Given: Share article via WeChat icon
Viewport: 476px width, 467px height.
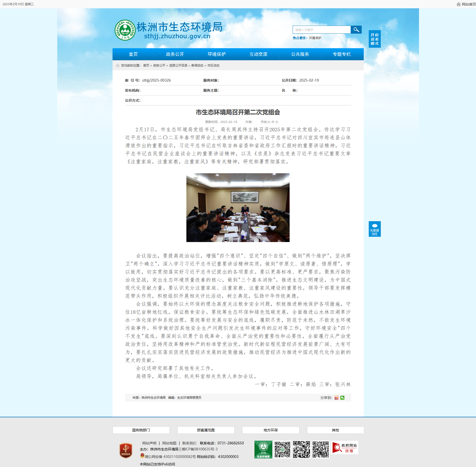Looking at the screenshot, I should point(342,398).
